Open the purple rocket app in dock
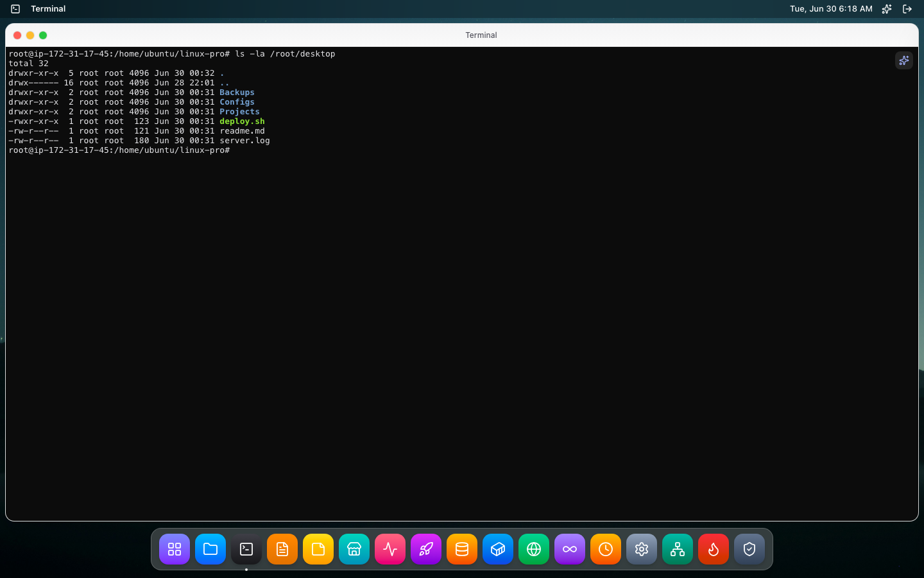 point(426,549)
